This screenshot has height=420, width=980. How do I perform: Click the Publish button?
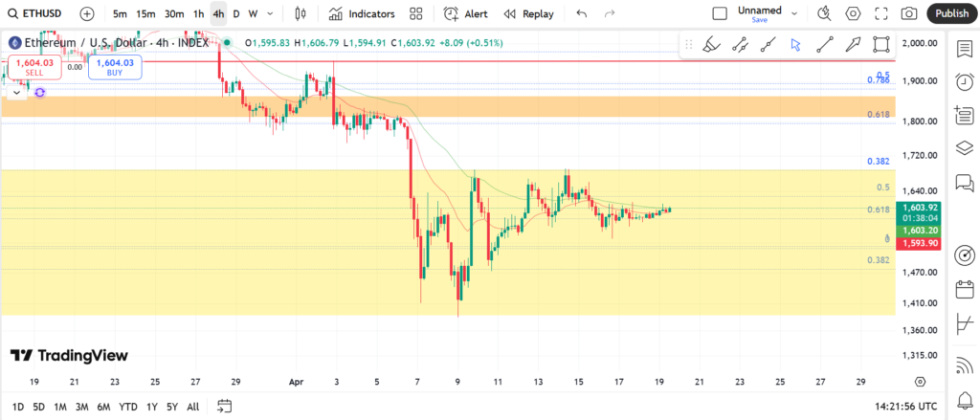[x=951, y=14]
